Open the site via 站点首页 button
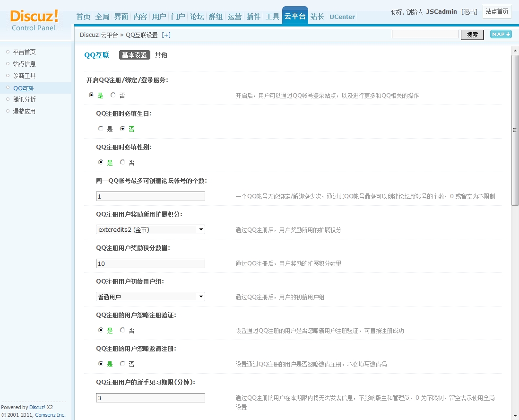This screenshot has width=519, height=420. pyautogui.click(x=497, y=12)
